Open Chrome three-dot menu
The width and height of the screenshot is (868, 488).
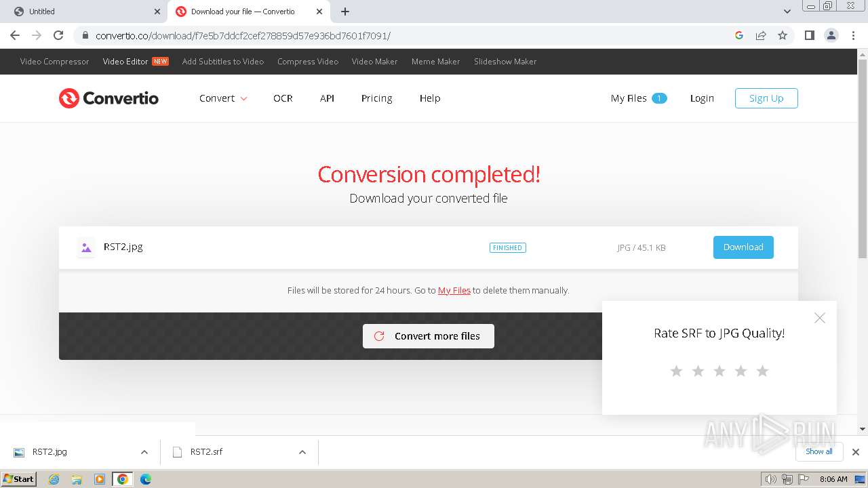pyautogui.click(x=853, y=35)
